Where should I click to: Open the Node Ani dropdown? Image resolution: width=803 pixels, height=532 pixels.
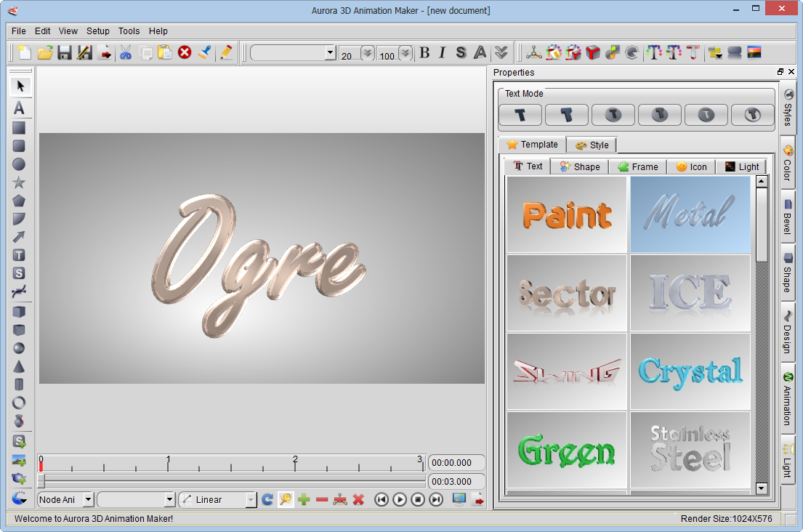click(x=88, y=499)
